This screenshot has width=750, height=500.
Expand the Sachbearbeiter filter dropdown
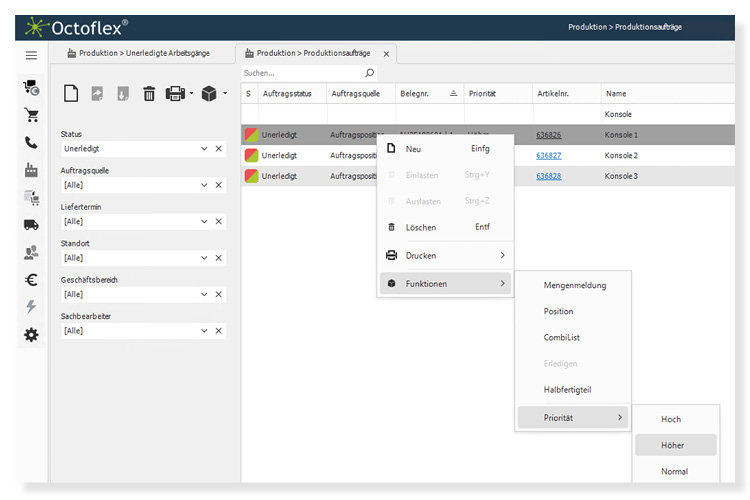pos(204,331)
